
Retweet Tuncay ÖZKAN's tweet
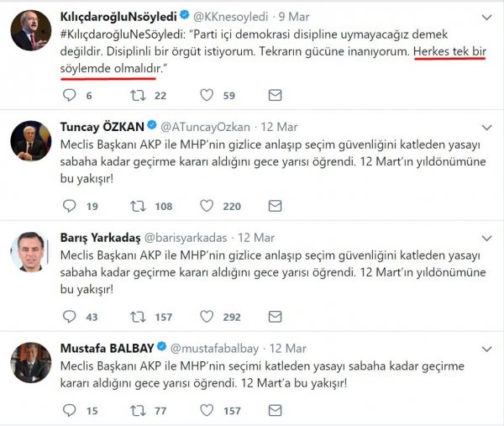pyautogui.click(x=138, y=206)
